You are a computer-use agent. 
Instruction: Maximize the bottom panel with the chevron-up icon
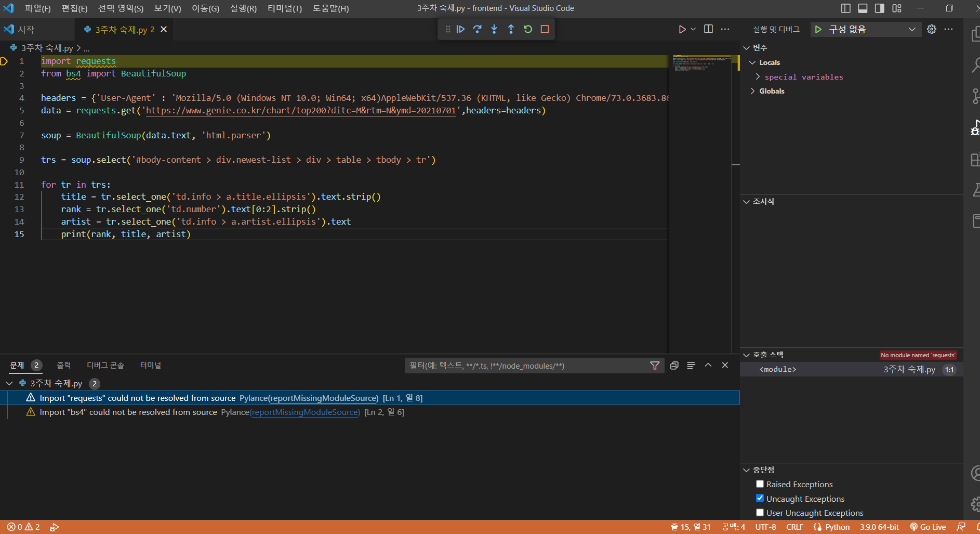point(708,365)
